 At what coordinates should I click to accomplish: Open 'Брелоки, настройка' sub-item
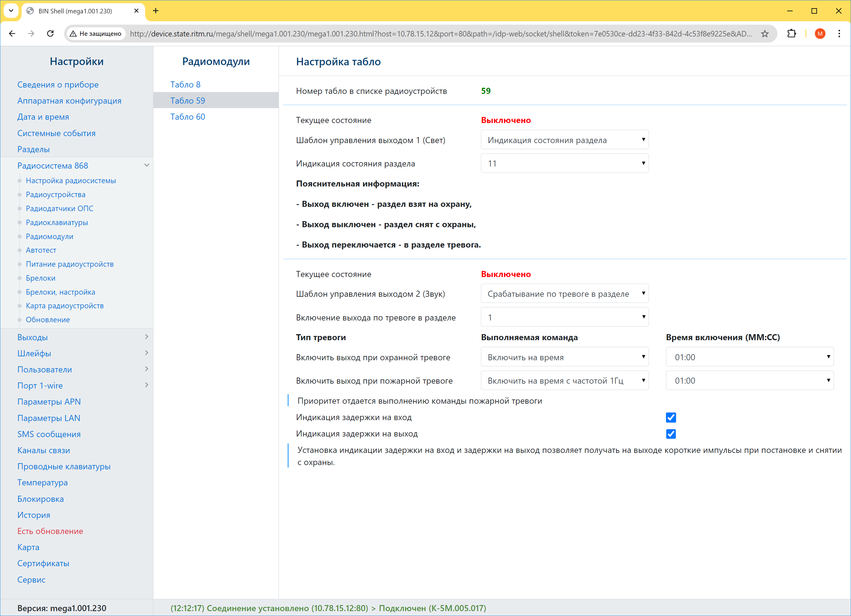[x=60, y=292]
